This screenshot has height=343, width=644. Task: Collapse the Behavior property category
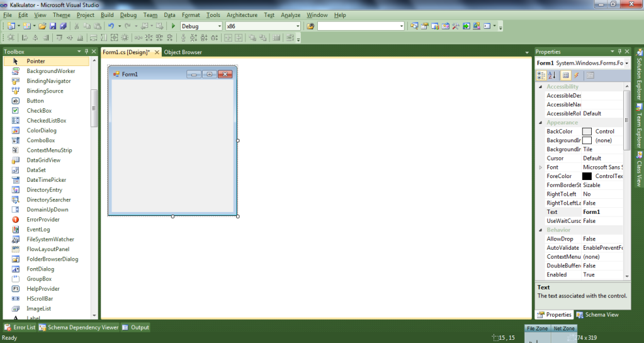click(x=541, y=230)
